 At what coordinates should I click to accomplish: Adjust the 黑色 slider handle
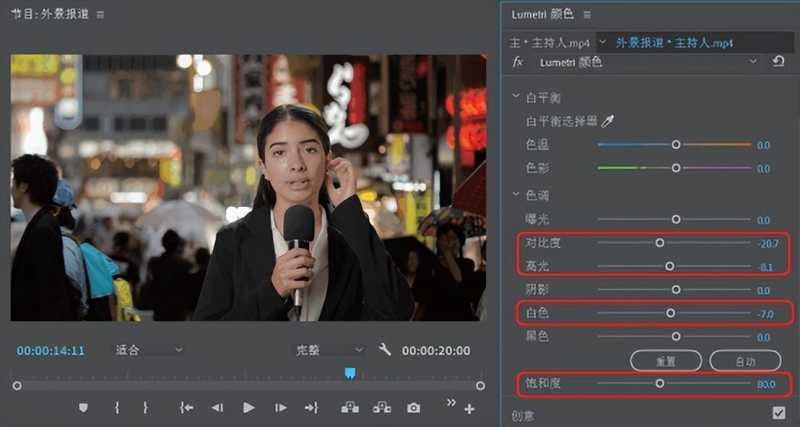coord(676,337)
